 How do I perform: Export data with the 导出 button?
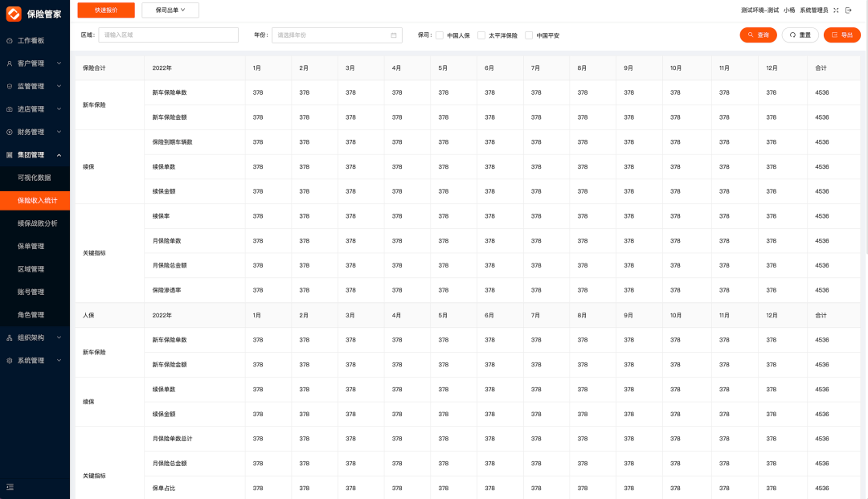tap(841, 35)
